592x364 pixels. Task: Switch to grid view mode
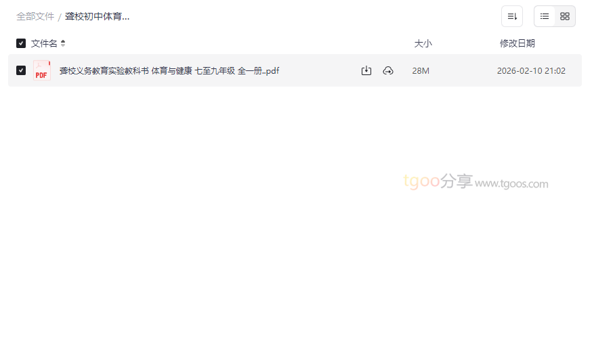[x=565, y=16]
